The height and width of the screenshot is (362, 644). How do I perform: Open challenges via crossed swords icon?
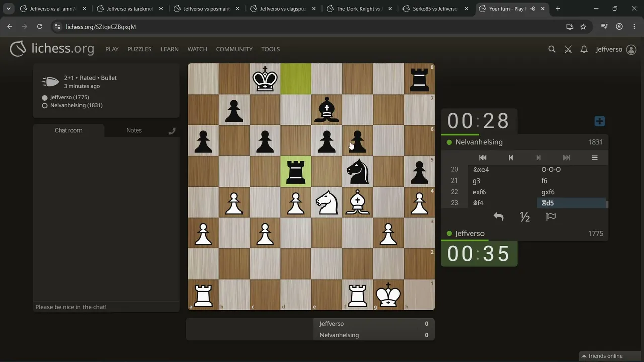coord(568,49)
